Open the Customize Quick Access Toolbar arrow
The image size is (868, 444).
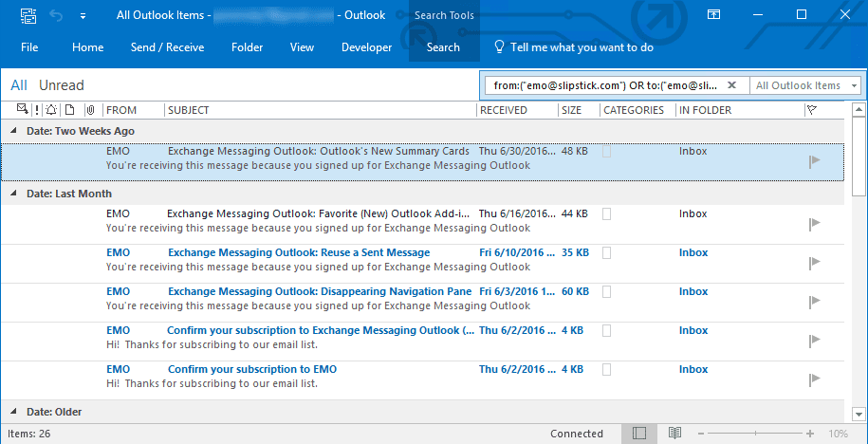pyautogui.click(x=83, y=16)
